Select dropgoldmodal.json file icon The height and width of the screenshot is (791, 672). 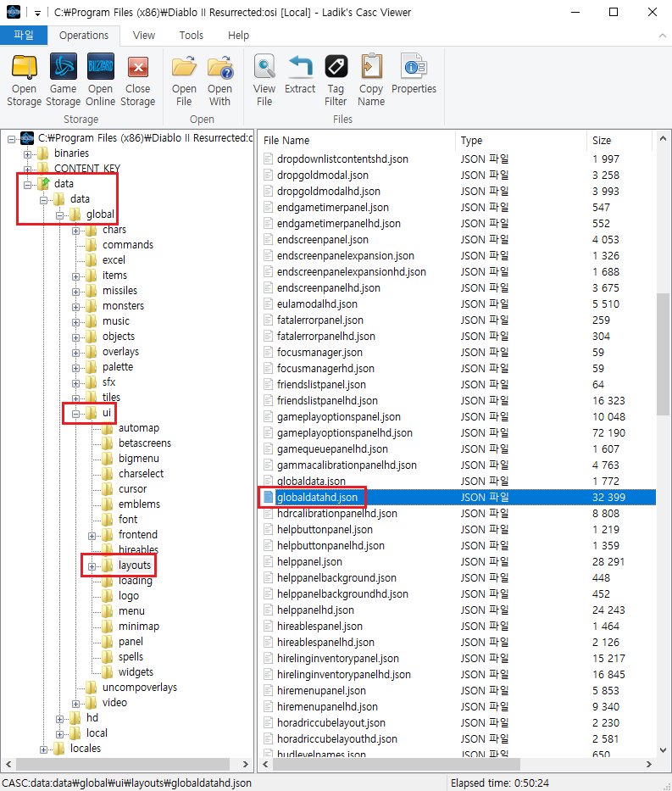point(268,175)
